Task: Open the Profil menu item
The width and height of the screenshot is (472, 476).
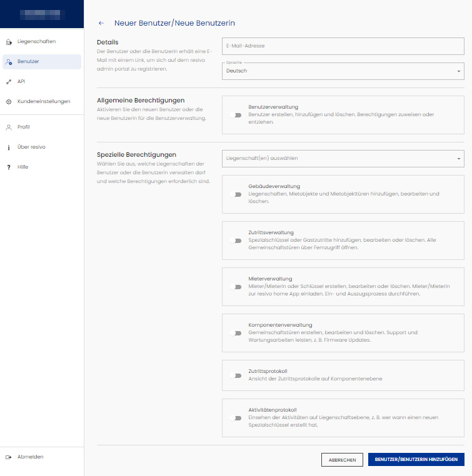Action: [42, 127]
